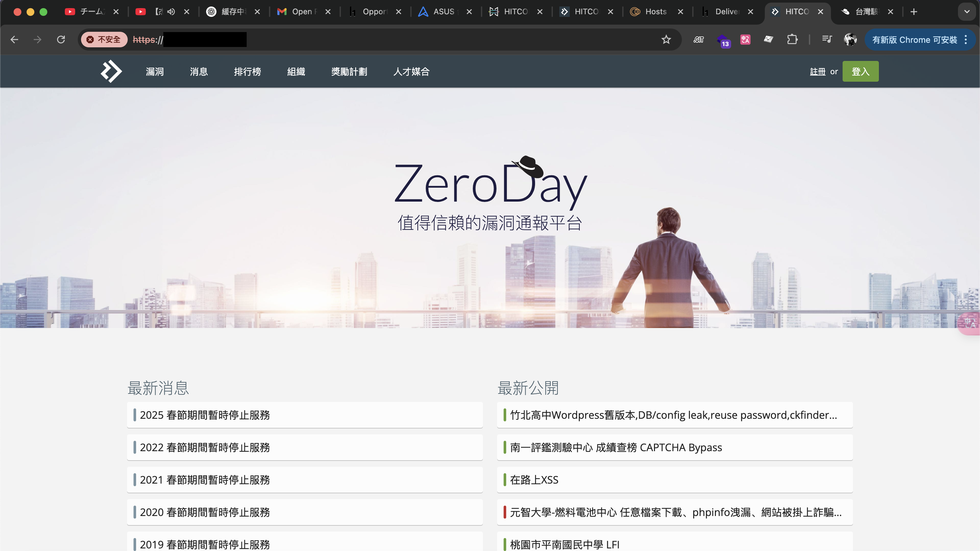Click the ZeroDay site logo in navbar

111,71
